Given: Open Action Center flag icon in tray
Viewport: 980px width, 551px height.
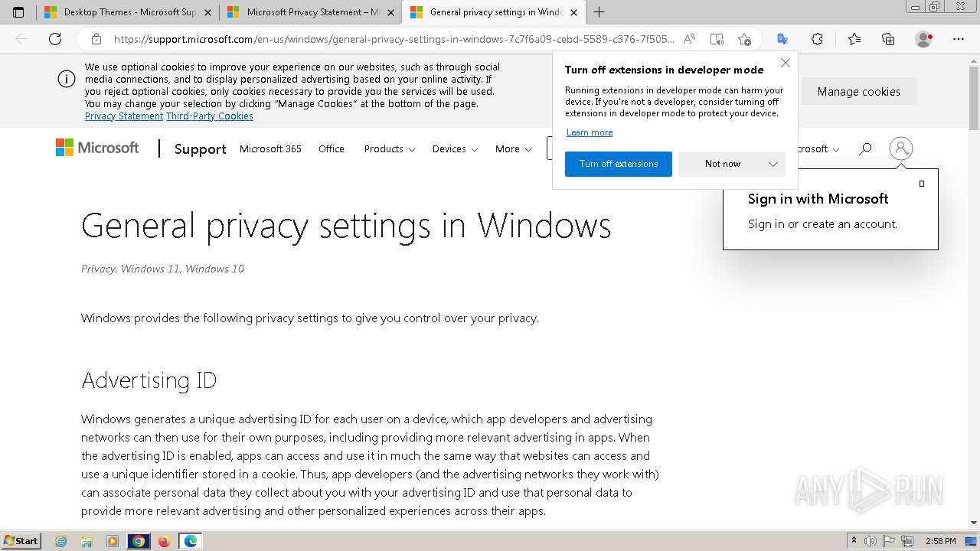Looking at the screenshot, I should coord(889,541).
